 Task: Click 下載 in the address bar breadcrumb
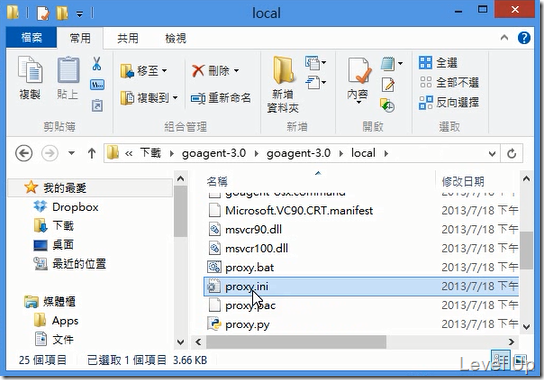151,153
